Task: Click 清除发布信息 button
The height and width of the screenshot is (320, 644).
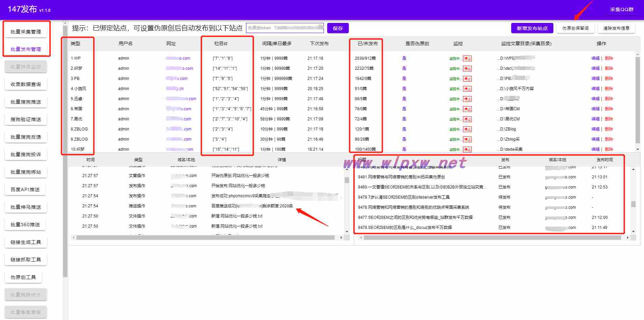Action: [x=616, y=28]
